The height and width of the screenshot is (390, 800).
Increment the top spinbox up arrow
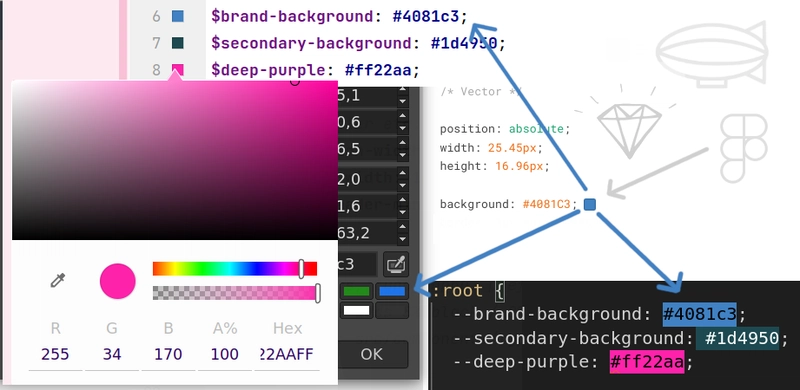click(x=403, y=90)
